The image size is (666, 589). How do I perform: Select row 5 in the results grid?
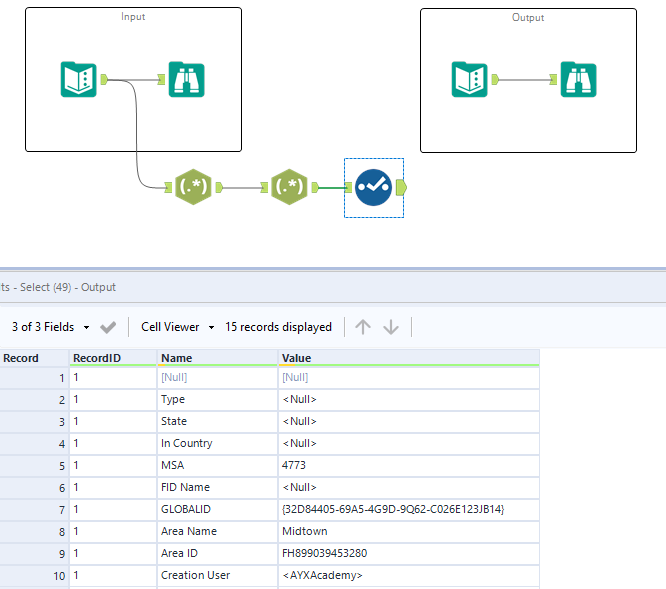pyautogui.click(x=34, y=465)
